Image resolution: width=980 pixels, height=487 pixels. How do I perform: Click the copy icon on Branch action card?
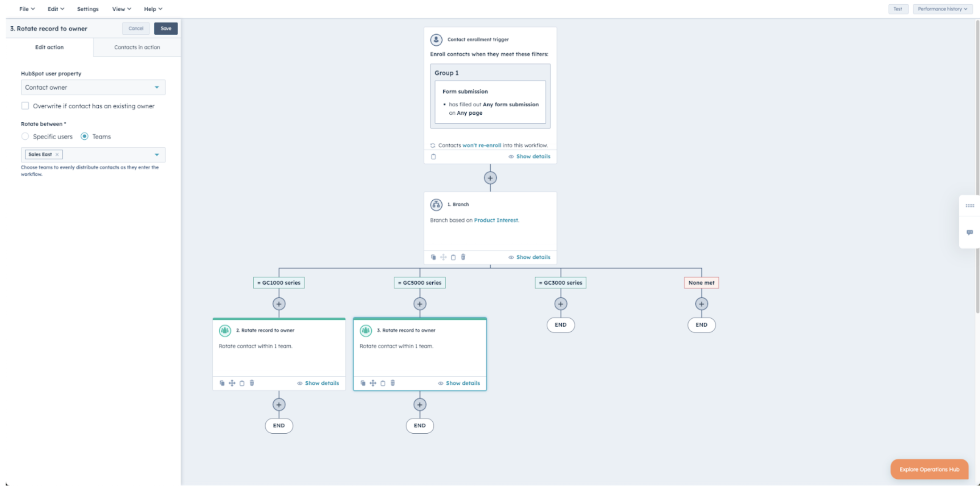433,257
